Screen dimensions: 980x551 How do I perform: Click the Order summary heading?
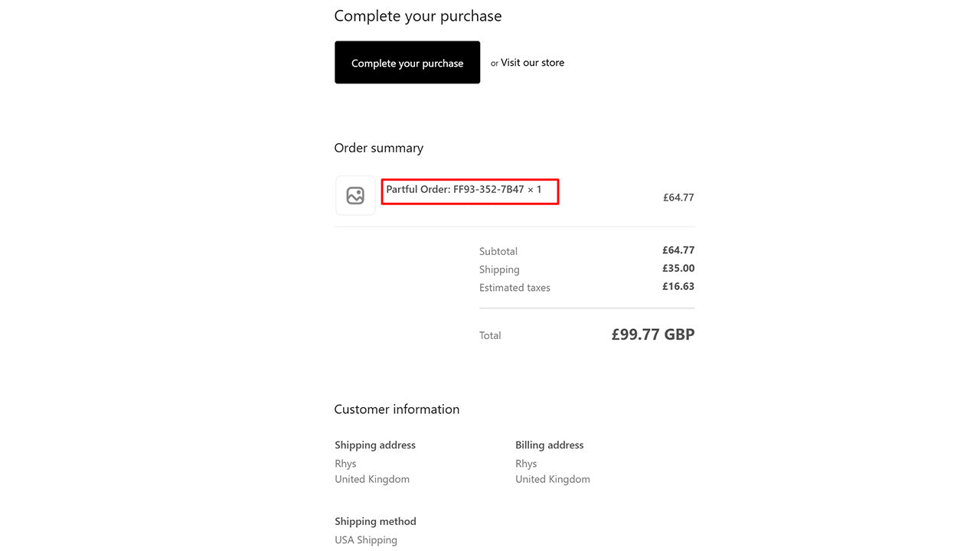pyautogui.click(x=378, y=148)
